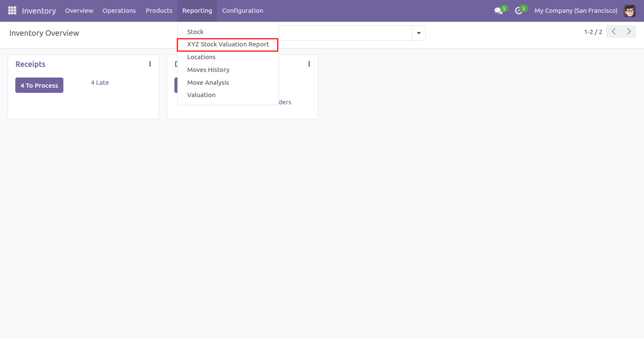The height and width of the screenshot is (339, 644).
Task: Click the 1-2 / 2 pager counter
Action: click(593, 32)
